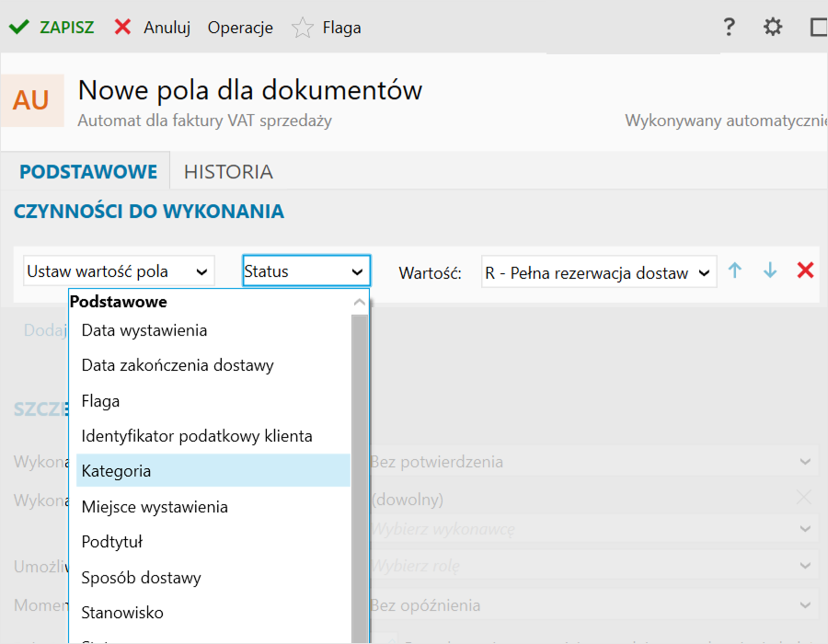
Task: Move the action up with the arrow
Action: click(735, 270)
